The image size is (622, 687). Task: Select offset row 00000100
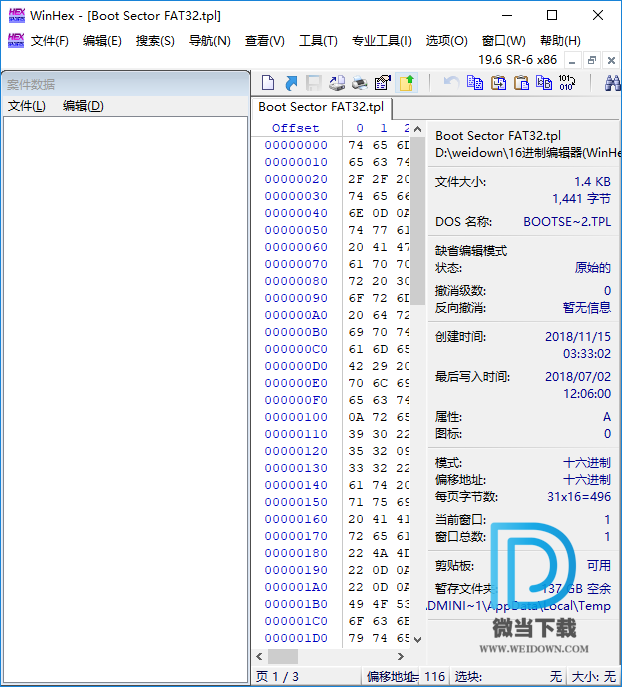296,417
